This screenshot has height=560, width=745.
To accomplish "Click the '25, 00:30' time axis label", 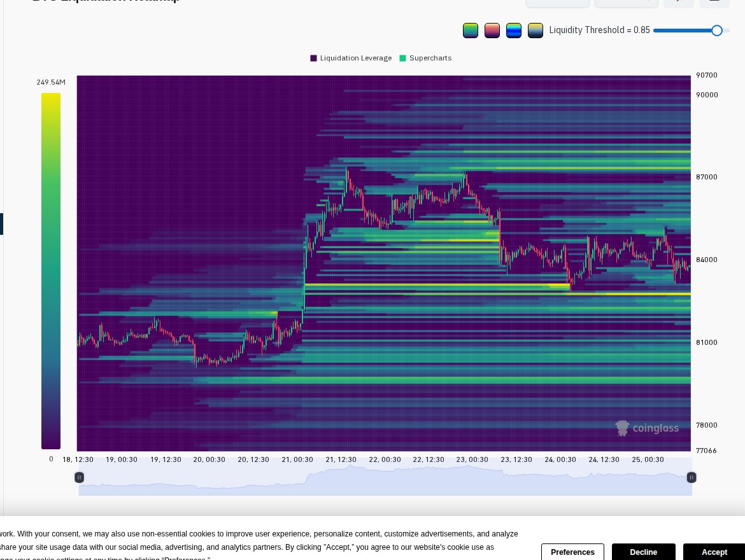I will pyautogui.click(x=648, y=459).
